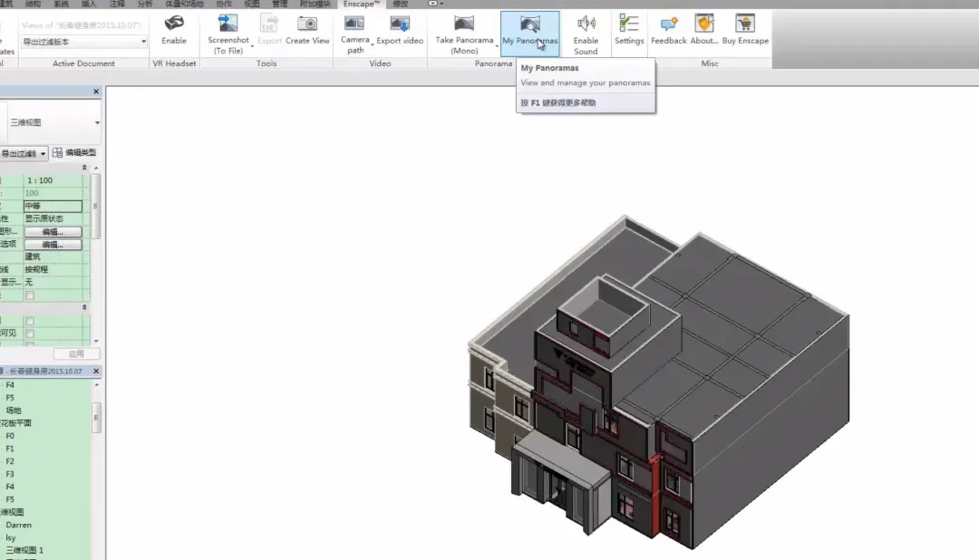Click the 应用 apply button
Image resolution: width=979 pixels, height=560 pixels.
click(76, 354)
